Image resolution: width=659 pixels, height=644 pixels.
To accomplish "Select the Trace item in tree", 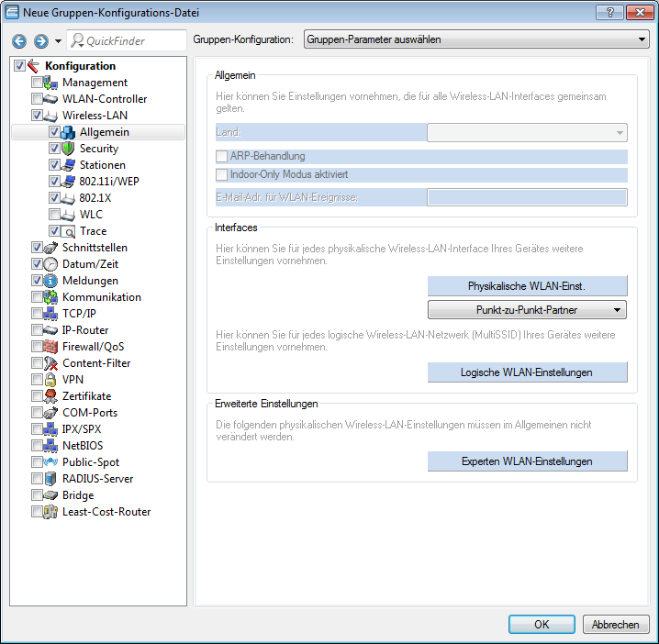I will pyautogui.click(x=93, y=231).
